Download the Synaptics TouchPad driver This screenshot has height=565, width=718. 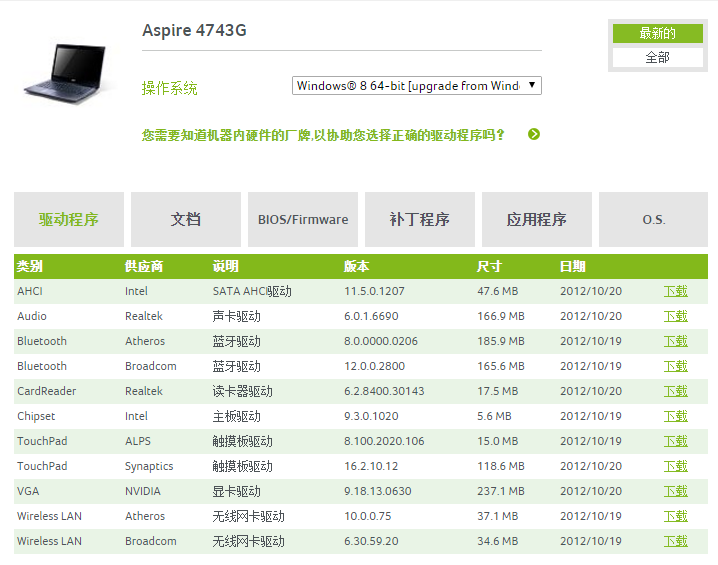click(675, 466)
